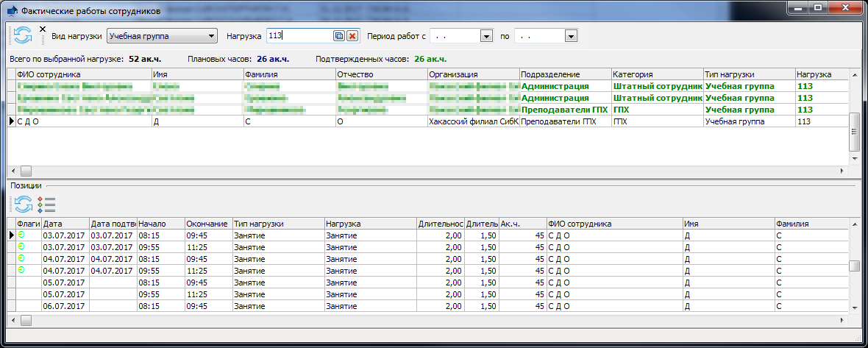868x348 pixels.
Task: Open the Период работ с date dropdown
Action: tap(486, 36)
